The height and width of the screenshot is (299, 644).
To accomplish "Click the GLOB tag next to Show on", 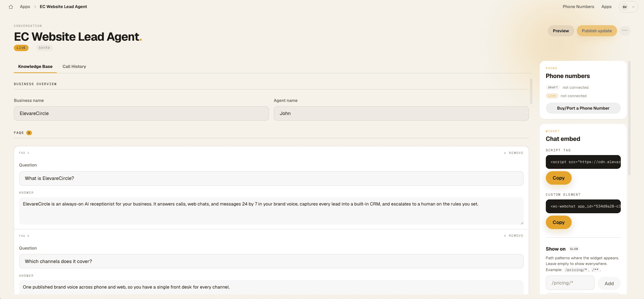I will coord(574,249).
